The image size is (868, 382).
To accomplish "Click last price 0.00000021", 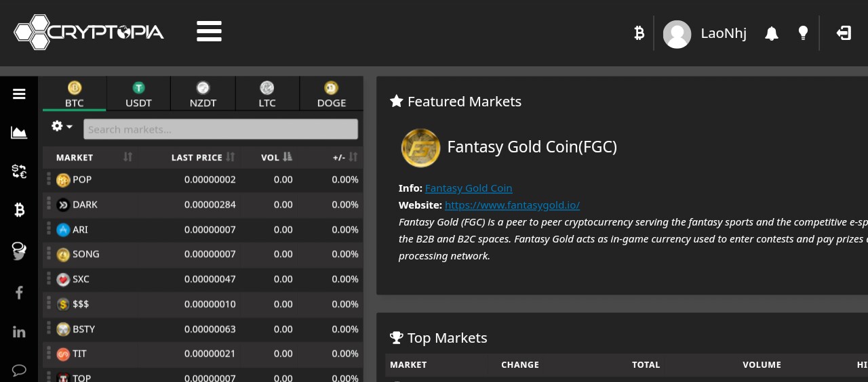I will [x=210, y=354].
